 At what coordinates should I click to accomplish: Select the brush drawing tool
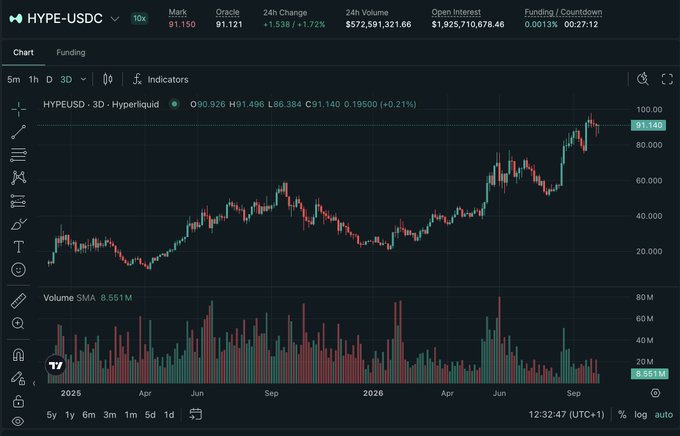tap(18, 224)
